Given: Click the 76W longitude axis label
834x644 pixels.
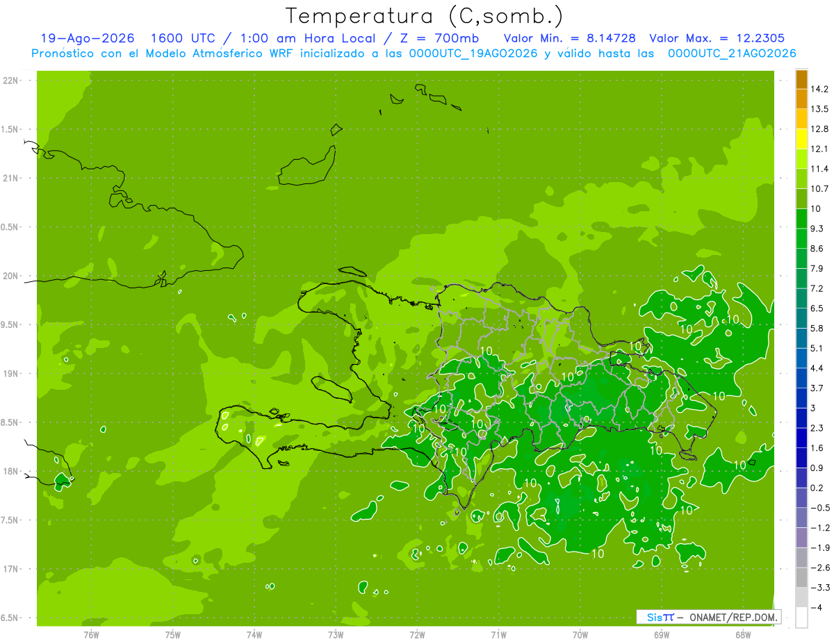Looking at the screenshot, I should point(91,634).
